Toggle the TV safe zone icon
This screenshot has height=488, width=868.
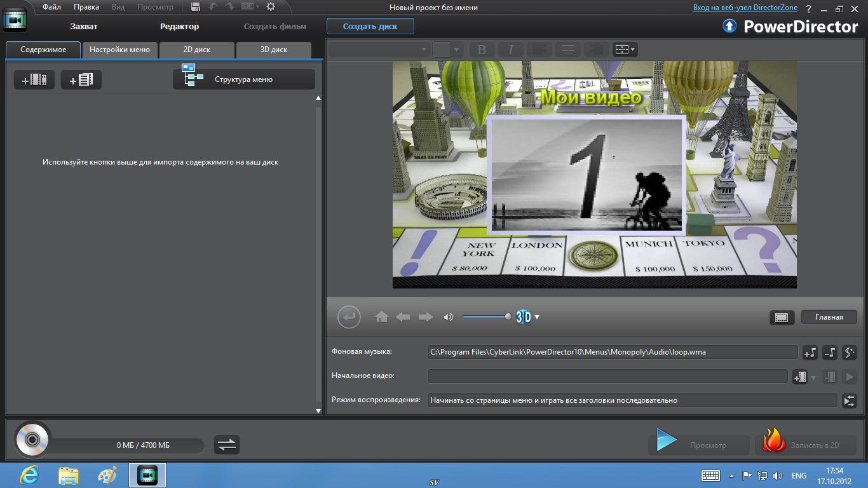[782, 317]
